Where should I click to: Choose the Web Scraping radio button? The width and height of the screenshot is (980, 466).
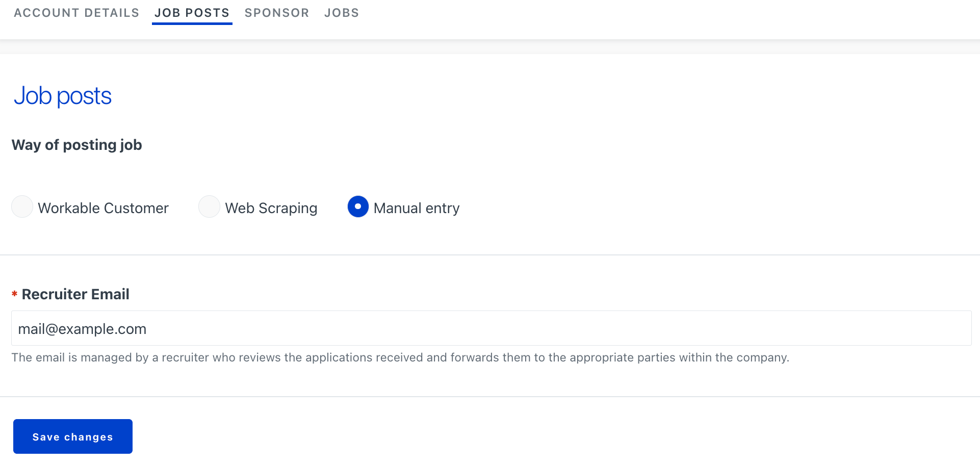coord(209,207)
